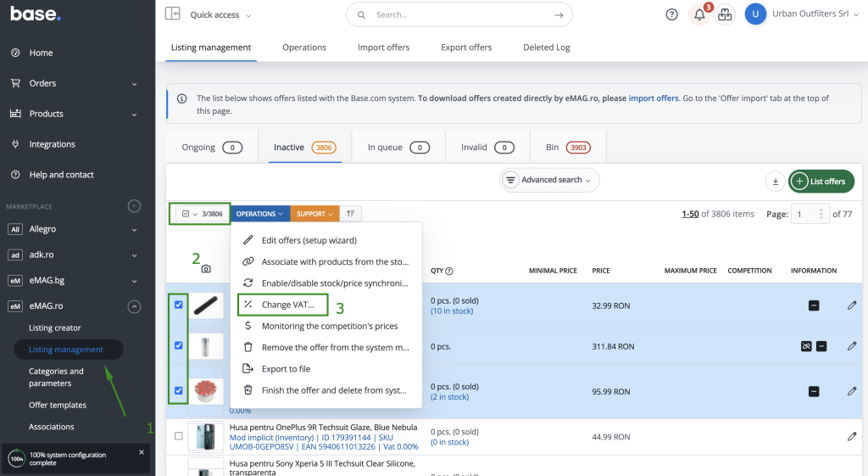868x476 pixels.
Task: Switch to Ongoing offers tab
Action: tap(212, 148)
